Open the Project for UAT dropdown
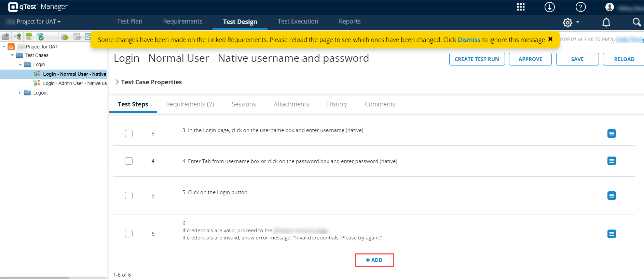This screenshot has width=644, height=279. coord(38,21)
